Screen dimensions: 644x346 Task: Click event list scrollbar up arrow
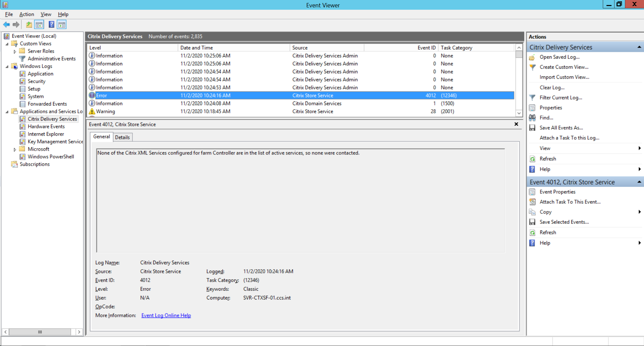click(x=519, y=48)
